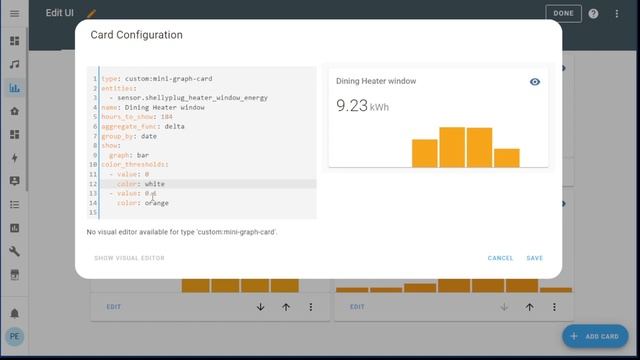Image resolution: width=640 pixels, height=360 pixels.
Task: Open the lightning bolt Energy panel
Action: tap(14, 158)
